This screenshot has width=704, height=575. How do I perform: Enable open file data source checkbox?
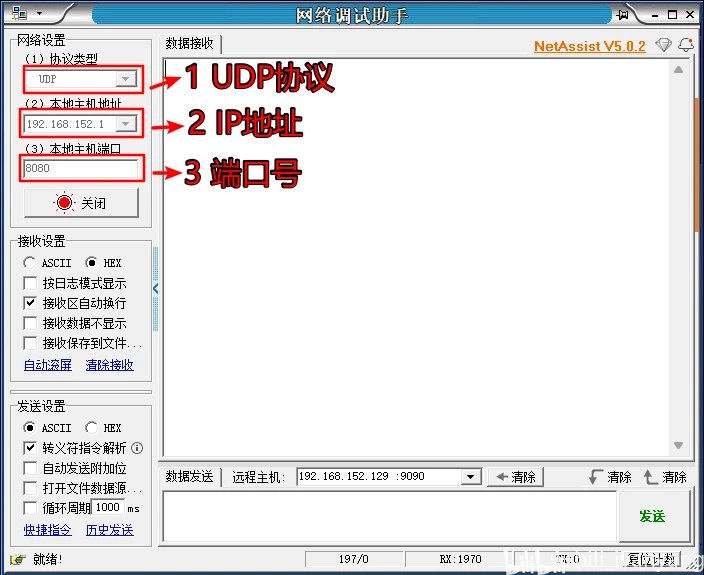tap(30, 488)
